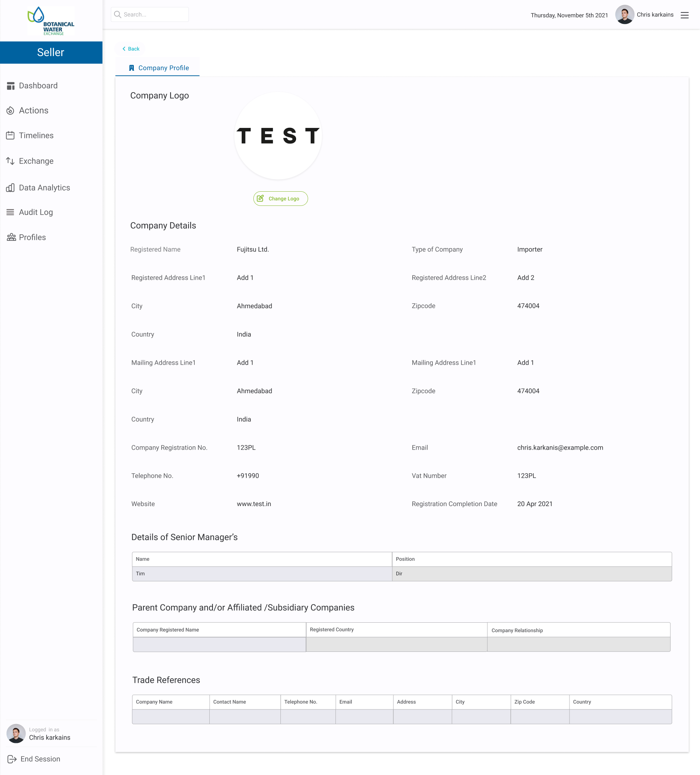Open Audit Log menu item
Screen dimensions: 700x775
pyautogui.click(x=36, y=212)
